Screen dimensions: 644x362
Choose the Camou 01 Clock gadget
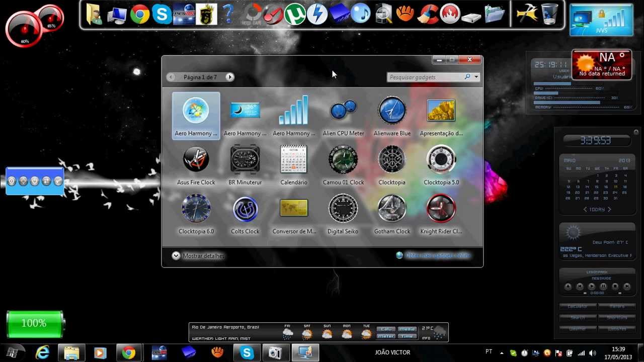pyautogui.click(x=343, y=165)
